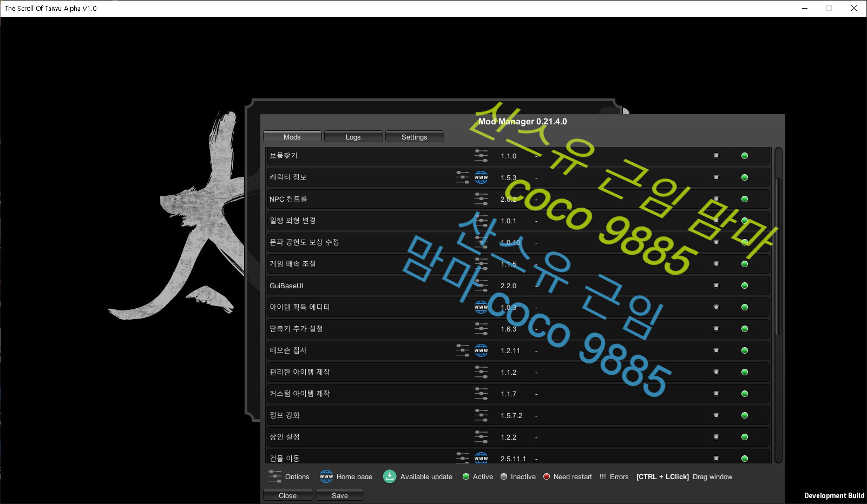The width and height of the screenshot is (867, 504).
Task: Select the 보물찾기 mod name
Action: pyautogui.click(x=284, y=156)
